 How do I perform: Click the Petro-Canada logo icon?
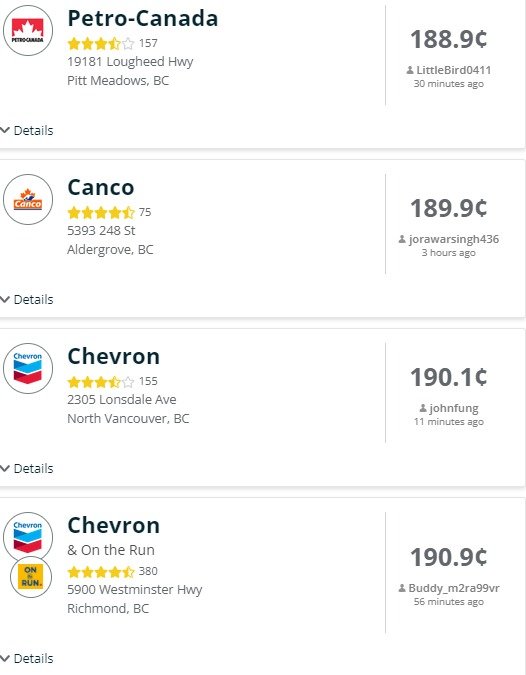point(28,31)
